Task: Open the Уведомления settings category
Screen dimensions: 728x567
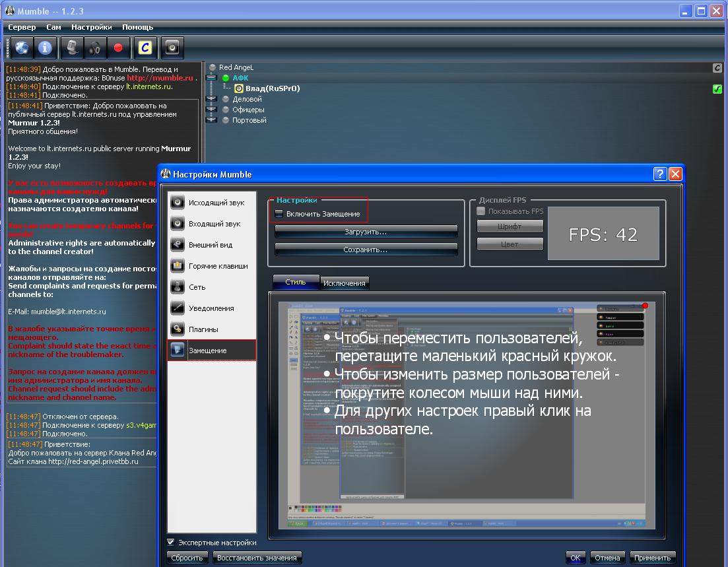Action: 212,308
